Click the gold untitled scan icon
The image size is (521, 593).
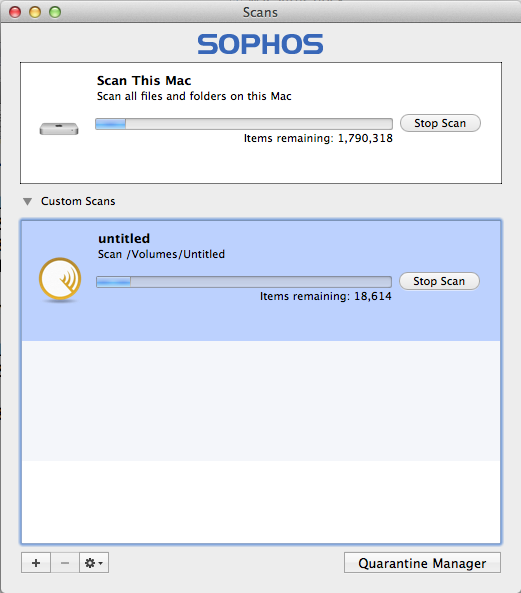60,280
